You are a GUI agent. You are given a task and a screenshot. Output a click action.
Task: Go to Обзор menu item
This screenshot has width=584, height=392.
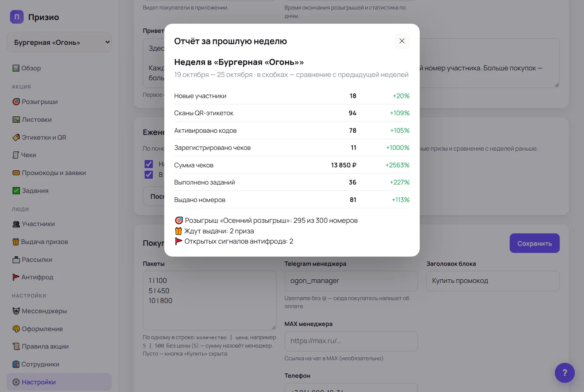[59, 68]
